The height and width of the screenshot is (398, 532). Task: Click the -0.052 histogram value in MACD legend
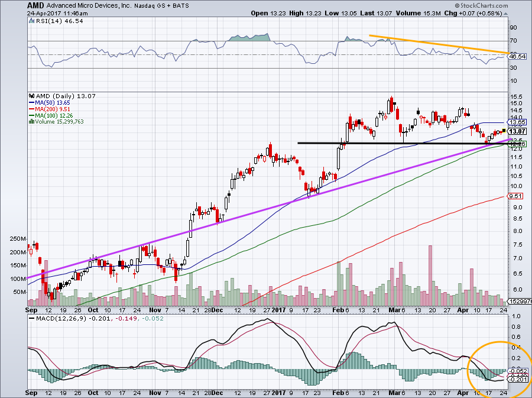click(x=151, y=319)
